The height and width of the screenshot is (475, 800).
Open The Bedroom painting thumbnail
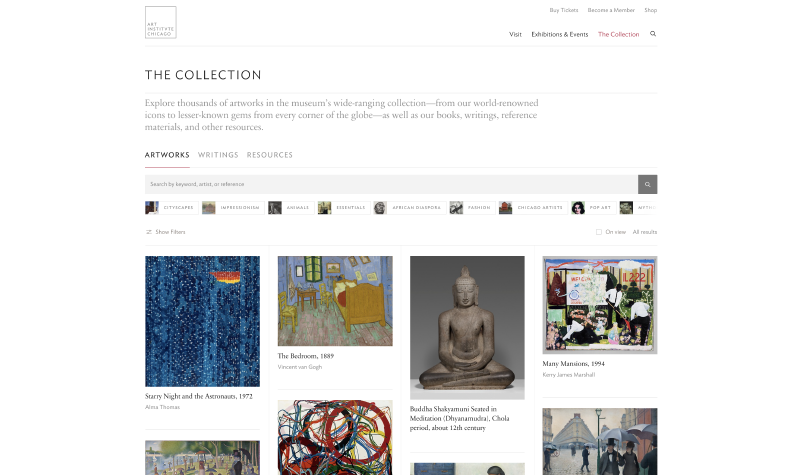pyautogui.click(x=335, y=301)
